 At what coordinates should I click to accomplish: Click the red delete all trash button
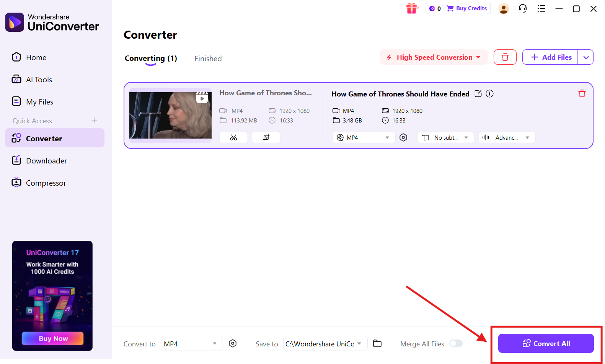coord(505,57)
